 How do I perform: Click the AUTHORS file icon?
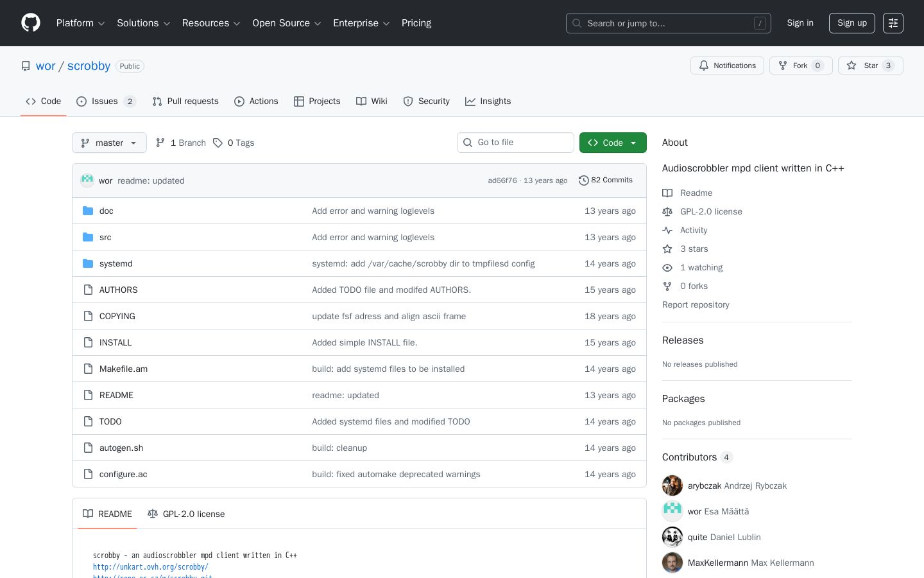pyautogui.click(x=88, y=290)
